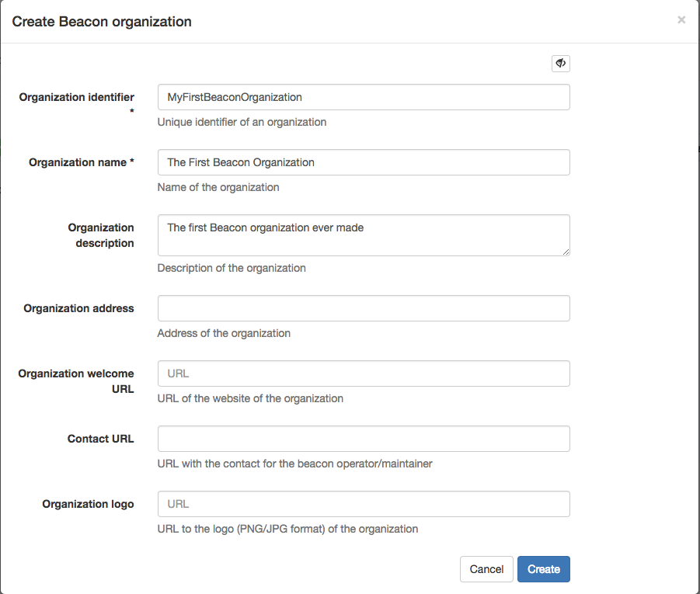Click the Organization identifier input field
The width and height of the screenshot is (700, 594).
point(364,97)
